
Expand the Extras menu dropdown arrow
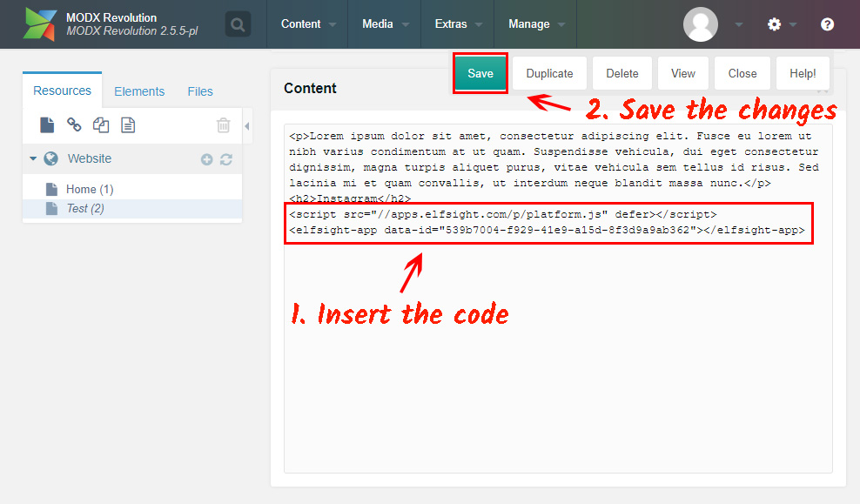coord(479,24)
